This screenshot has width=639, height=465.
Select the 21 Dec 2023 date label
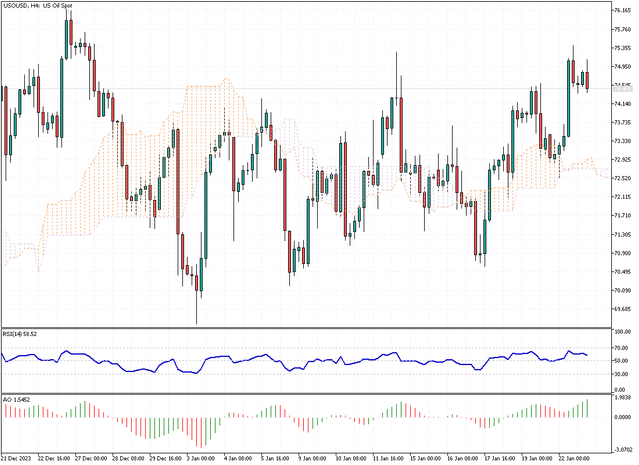17,458
